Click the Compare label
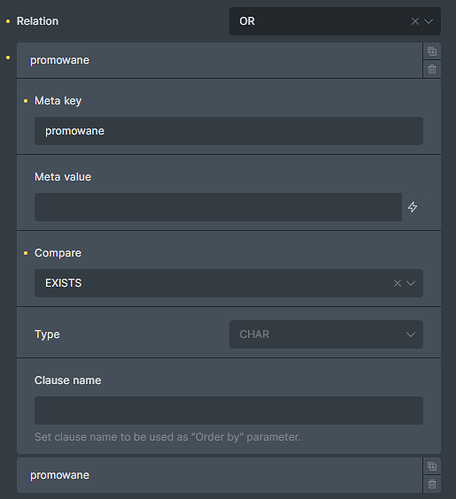 (x=58, y=253)
